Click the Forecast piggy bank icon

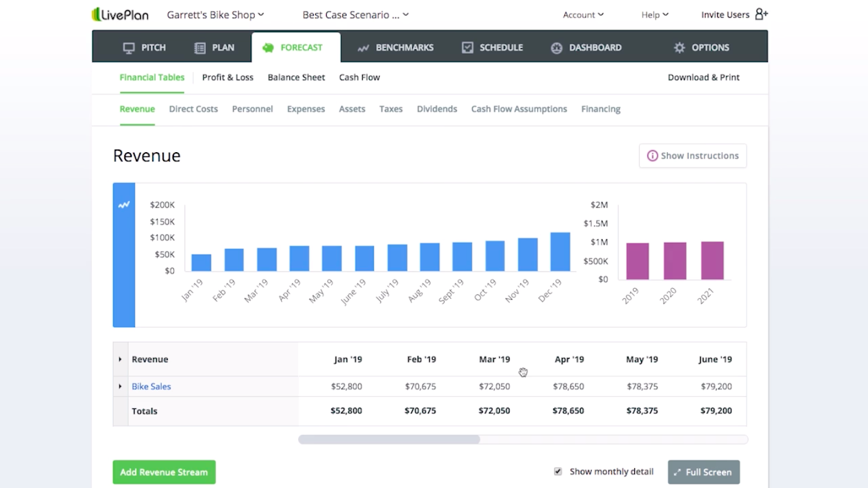pyautogui.click(x=268, y=48)
